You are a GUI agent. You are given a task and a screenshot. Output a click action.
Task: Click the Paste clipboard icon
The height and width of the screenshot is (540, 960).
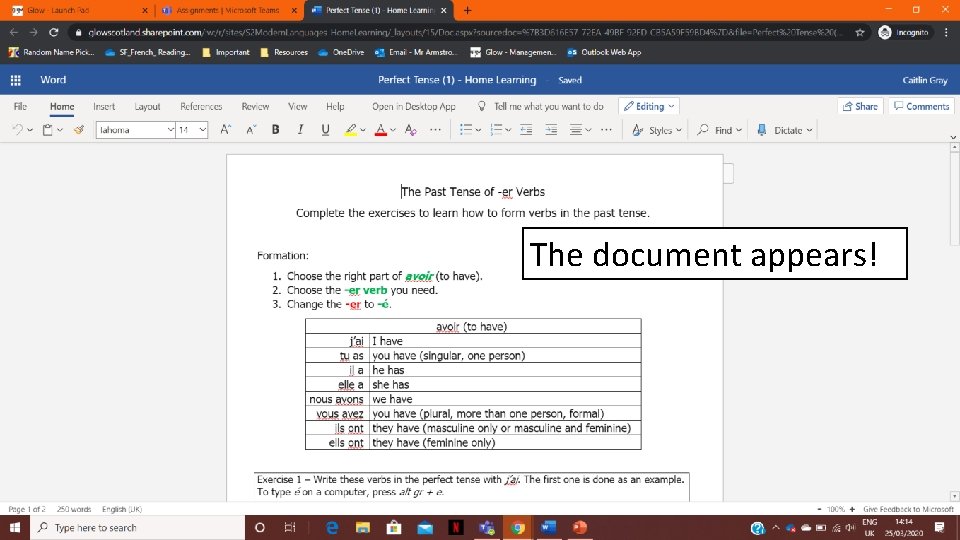[x=47, y=130]
